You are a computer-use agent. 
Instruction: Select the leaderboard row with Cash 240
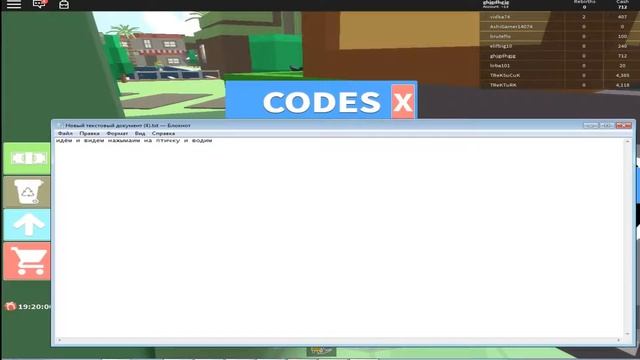(560, 46)
